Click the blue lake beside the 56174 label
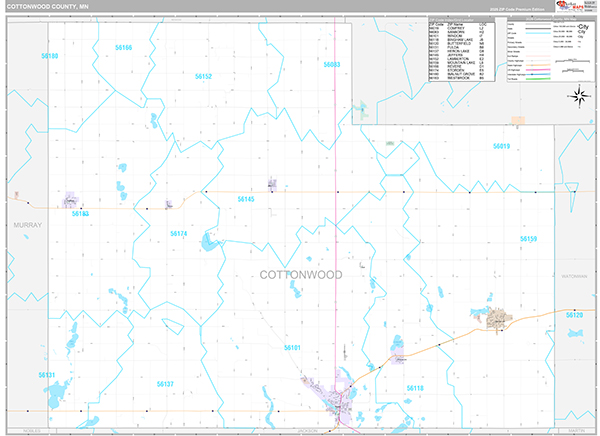 pyautogui.click(x=205, y=242)
